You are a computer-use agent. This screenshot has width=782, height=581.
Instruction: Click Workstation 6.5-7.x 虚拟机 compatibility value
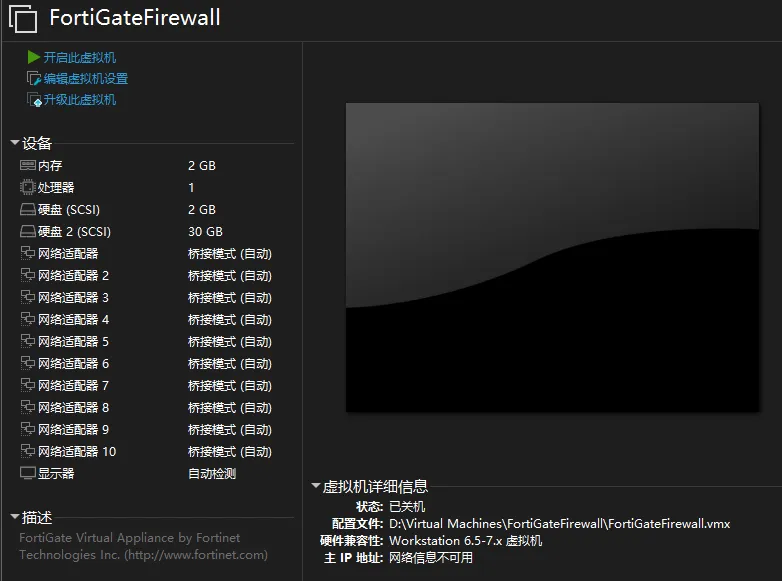pos(465,541)
